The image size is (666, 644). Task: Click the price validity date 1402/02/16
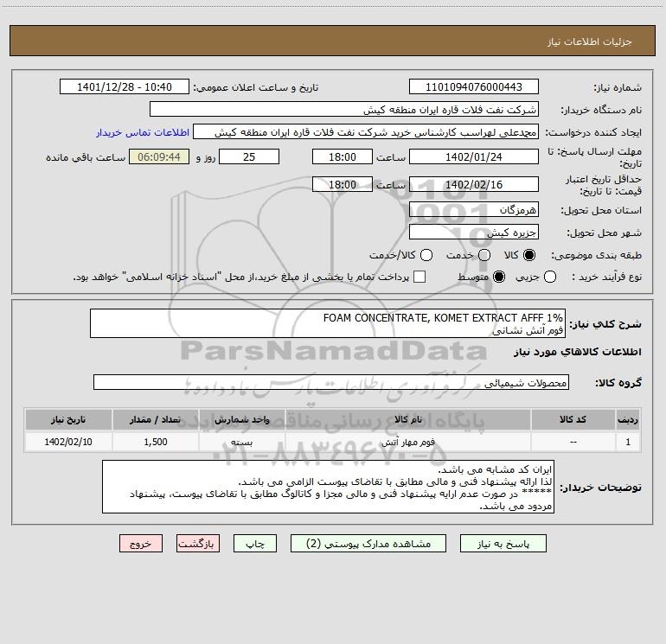pyautogui.click(x=474, y=184)
